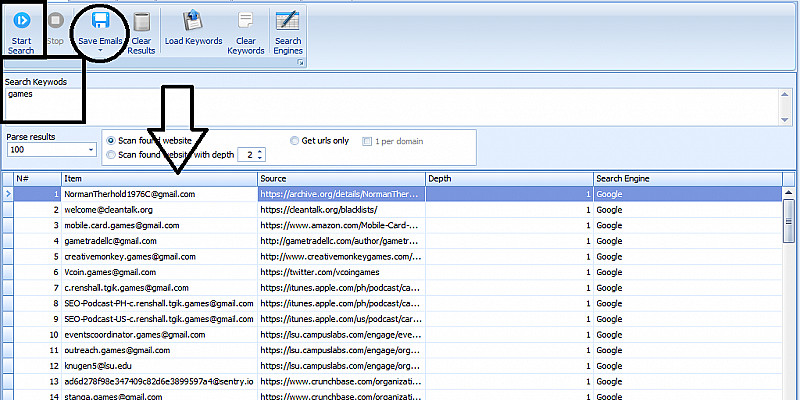
Task: Decrease the scan depth spinner value
Action: (x=260, y=158)
